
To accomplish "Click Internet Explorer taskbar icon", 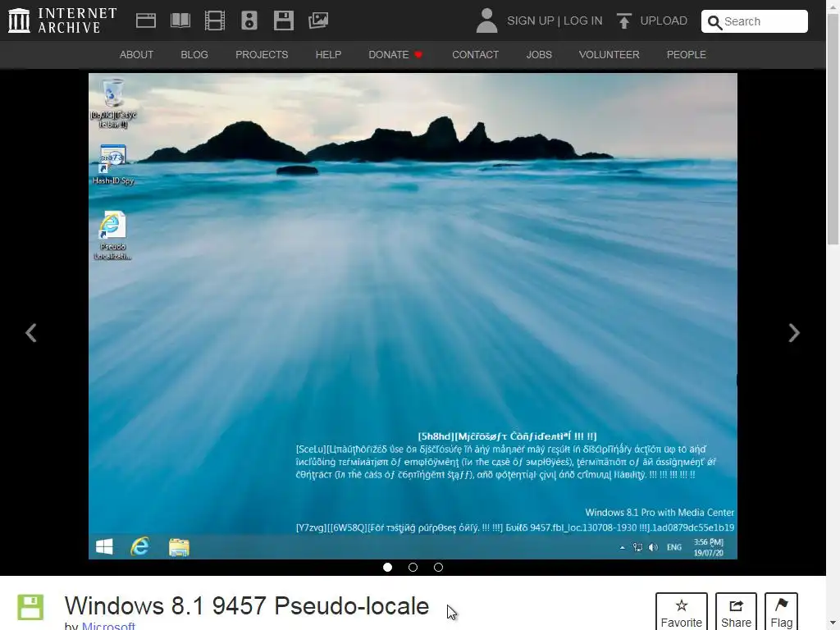I will pyautogui.click(x=139, y=546).
